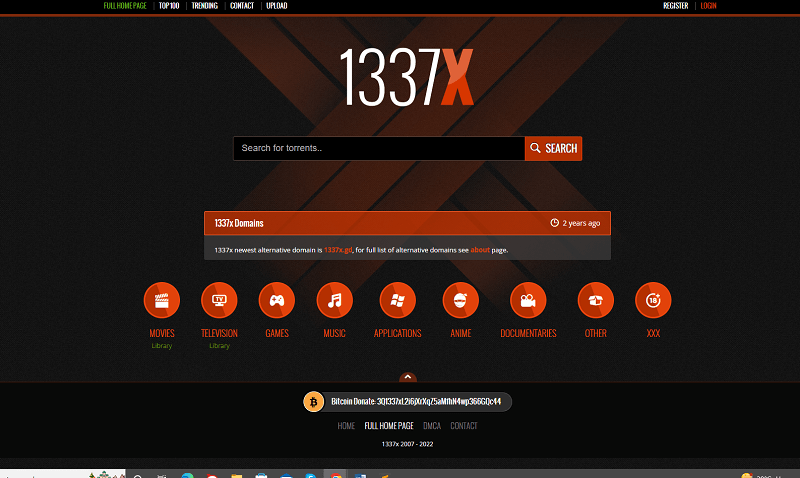The image size is (800, 478).
Task: Open Trending menu item
Action: (205, 6)
